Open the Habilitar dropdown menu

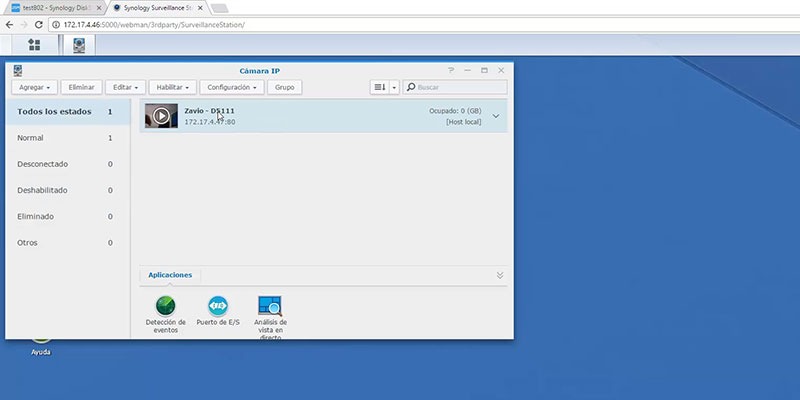pos(172,87)
